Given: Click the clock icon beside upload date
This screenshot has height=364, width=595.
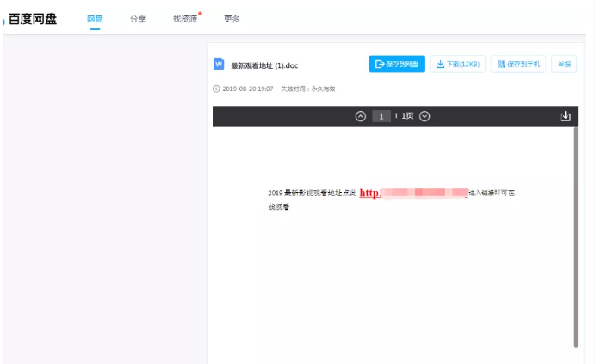Looking at the screenshot, I should point(216,89).
